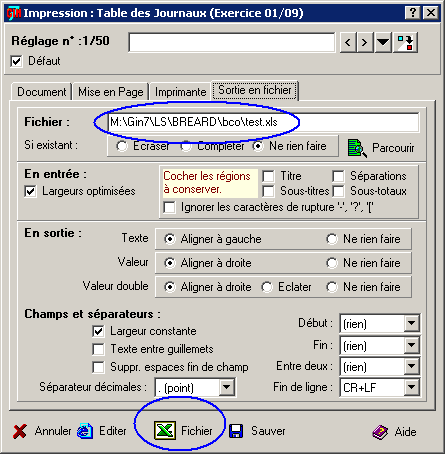
Task: Select Ne rien faire for Si existant
Action: click(x=258, y=146)
